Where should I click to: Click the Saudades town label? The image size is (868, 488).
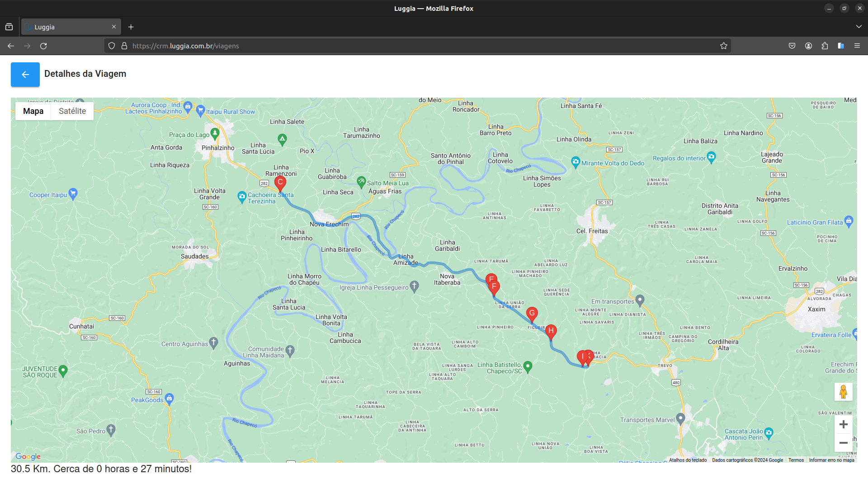click(x=195, y=256)
